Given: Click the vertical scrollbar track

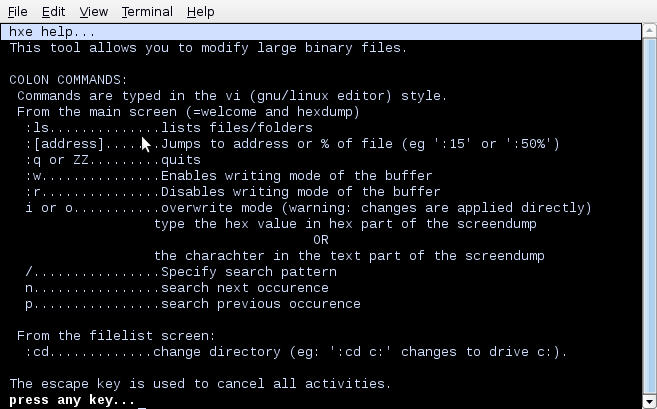Looking at the screenshot, I should click(x=649, y=216).
